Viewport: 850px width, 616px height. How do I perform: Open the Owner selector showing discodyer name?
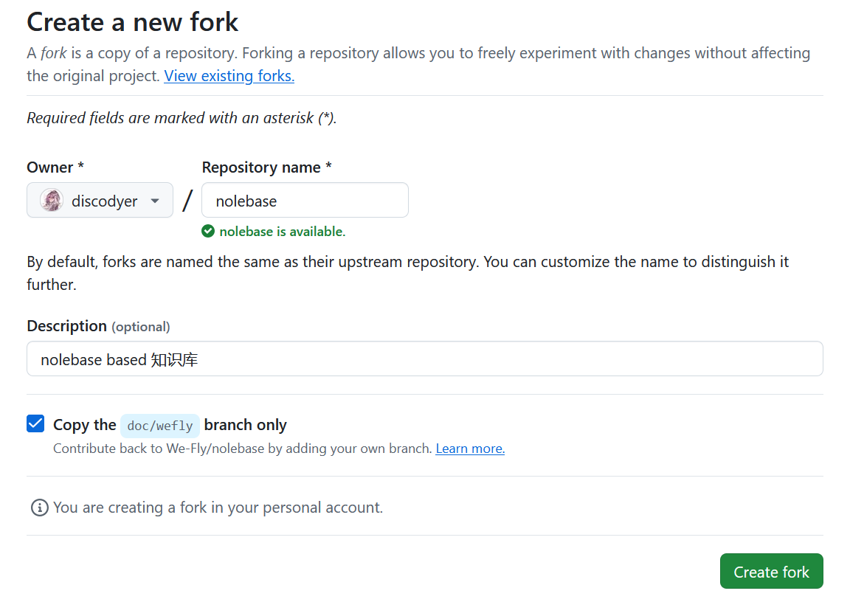[x=104, y=201]
